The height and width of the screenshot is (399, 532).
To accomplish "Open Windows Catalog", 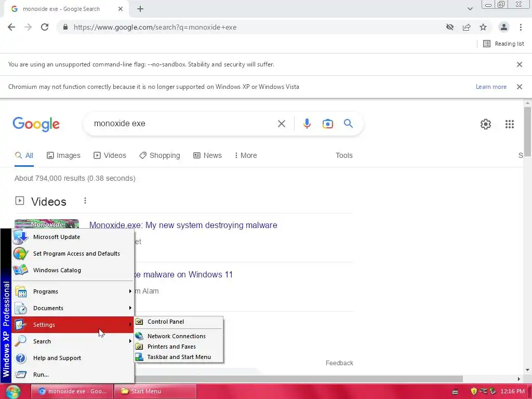I will coord(73,270).
